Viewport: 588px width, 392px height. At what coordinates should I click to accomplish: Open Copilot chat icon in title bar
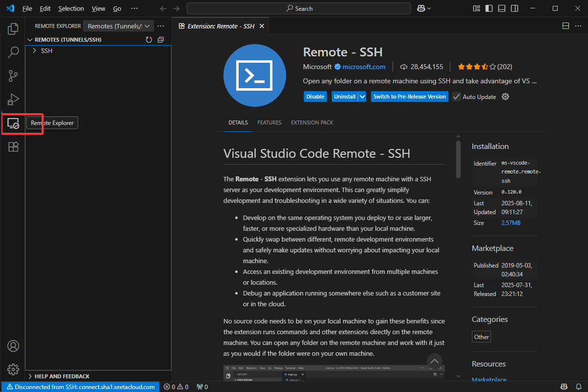click(x=420, y=8)
